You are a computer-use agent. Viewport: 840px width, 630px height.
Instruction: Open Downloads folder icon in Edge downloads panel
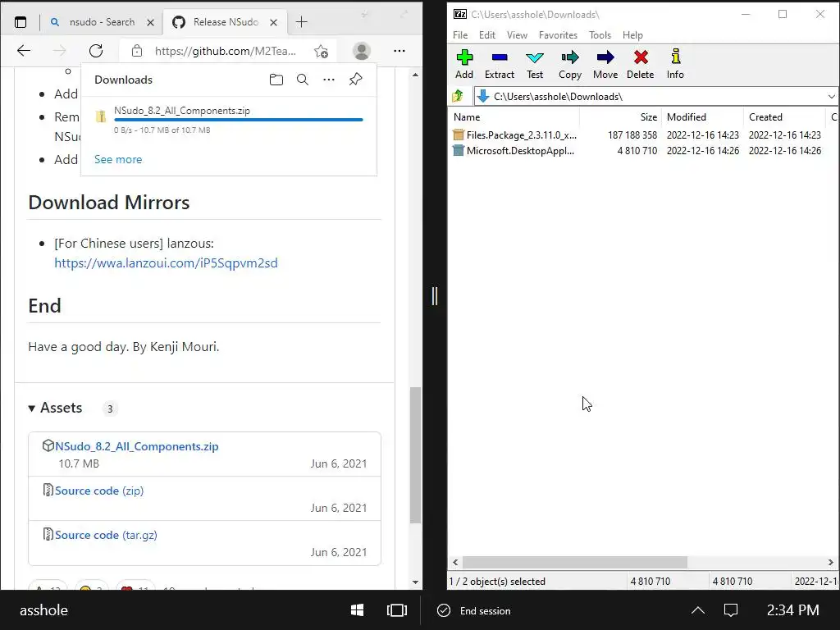coord(276,80)
